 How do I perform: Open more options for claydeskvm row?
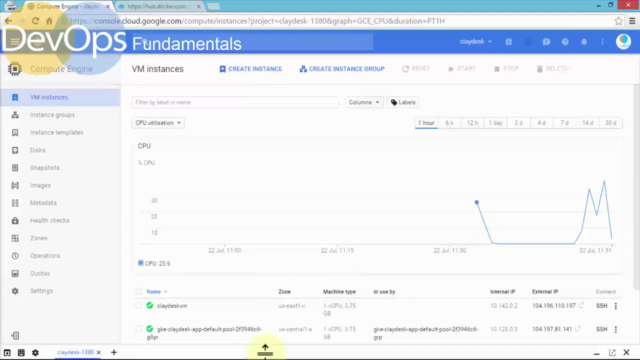coord(616,306)
